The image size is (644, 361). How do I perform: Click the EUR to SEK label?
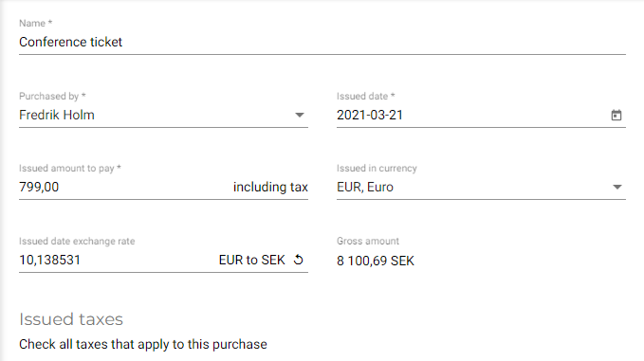click(251, 260)
